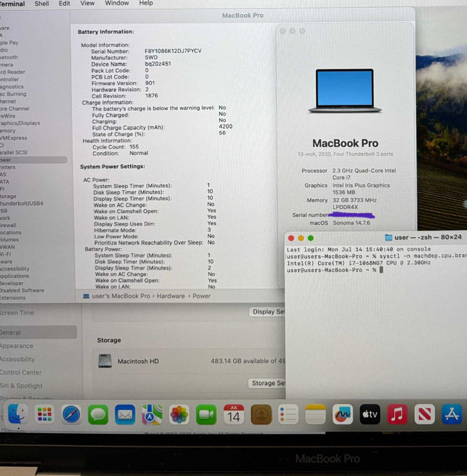This screenshot has width=467, height=476.
Task: Select Parallel SCSI in System Information sidebar
Action: (14, 152)
